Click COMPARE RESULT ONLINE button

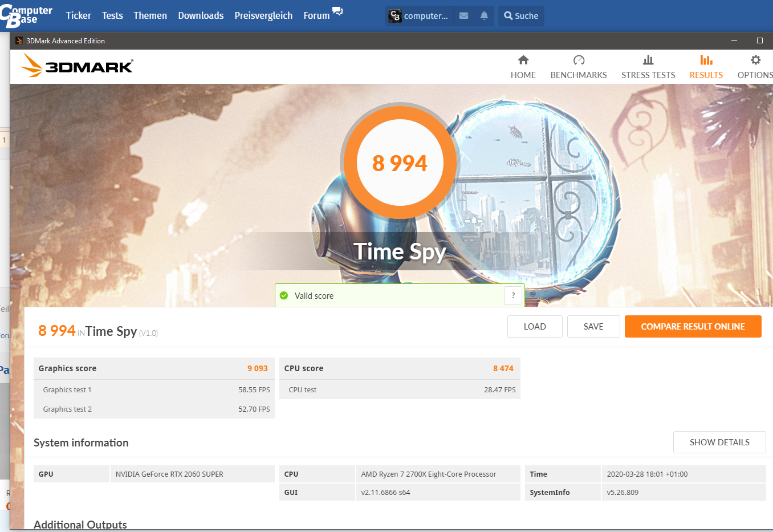693,326
